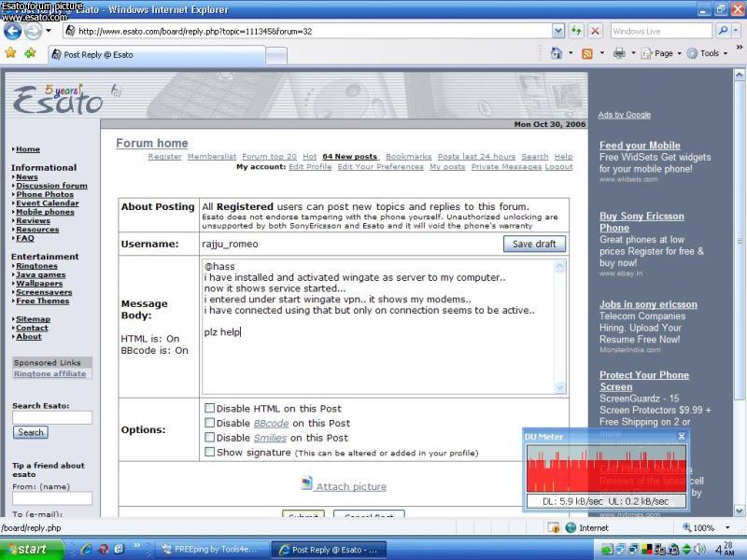The width and height of the screenshot is (747, 560).
Task: Click the Logout link
Action: point(558,167)
